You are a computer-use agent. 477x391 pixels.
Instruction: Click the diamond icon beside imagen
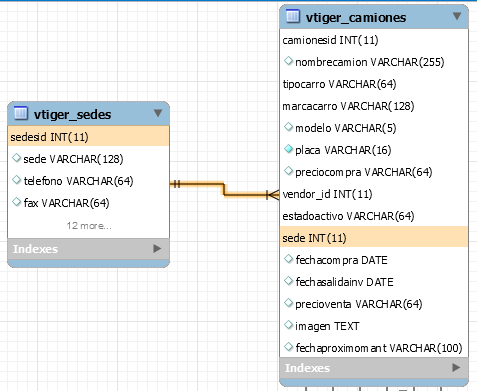pos(288,325)
